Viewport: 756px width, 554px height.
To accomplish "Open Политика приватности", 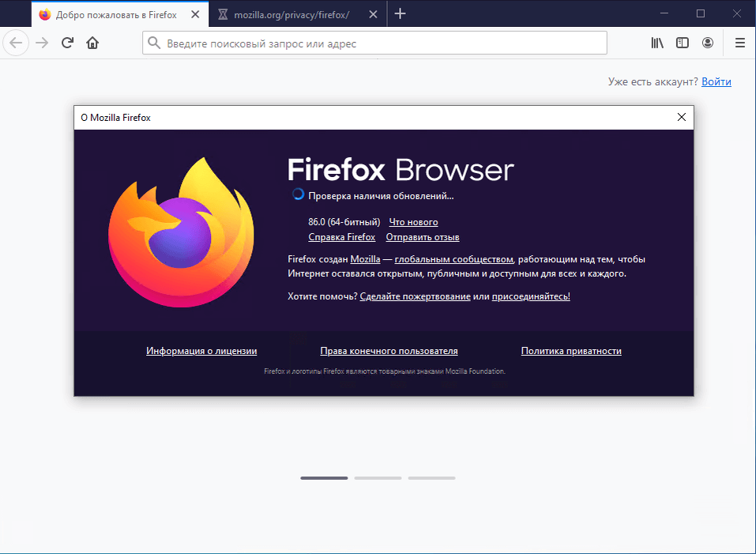I will pyautogui.click(x=570, y=351).
